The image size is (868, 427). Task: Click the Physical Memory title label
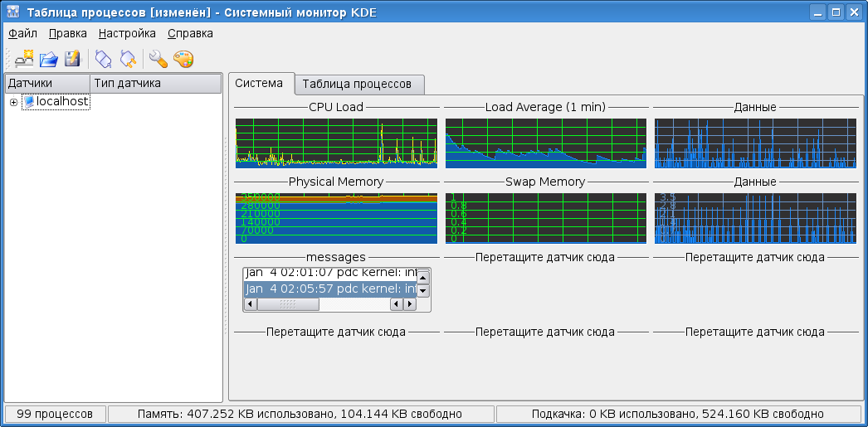[x=336, y=182]
